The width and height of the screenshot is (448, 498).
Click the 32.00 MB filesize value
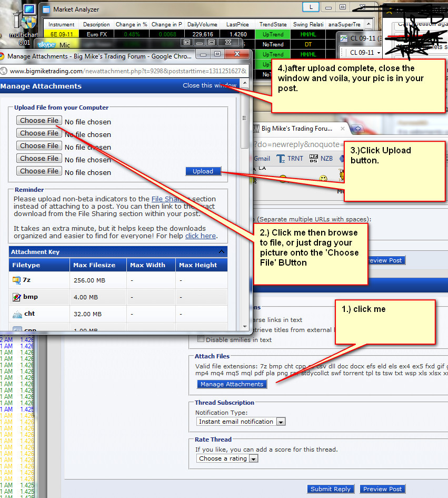pyautogui.click(x=87, y=314)
